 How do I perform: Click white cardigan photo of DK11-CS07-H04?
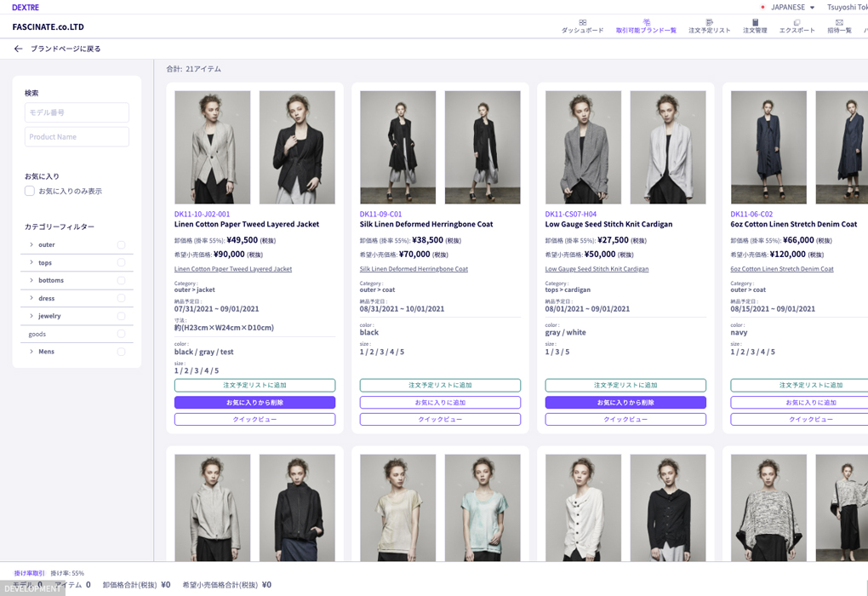(x=668, y=147)
